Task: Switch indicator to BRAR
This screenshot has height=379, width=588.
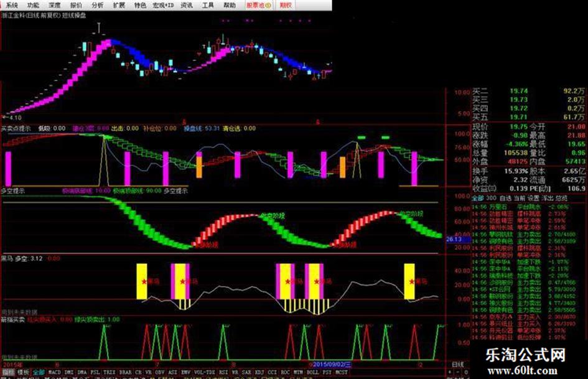Action: coord(125,372)
